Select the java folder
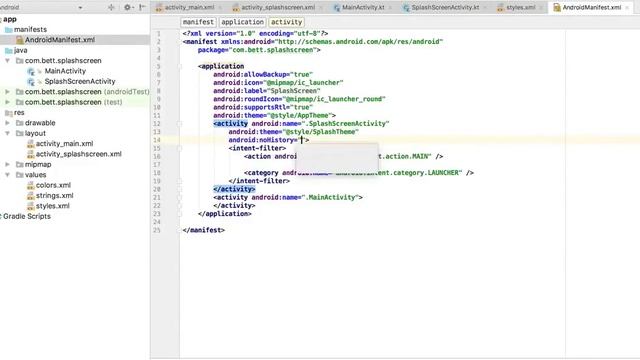The width and height of the screenshot is (640, 360). click(20, 50)
